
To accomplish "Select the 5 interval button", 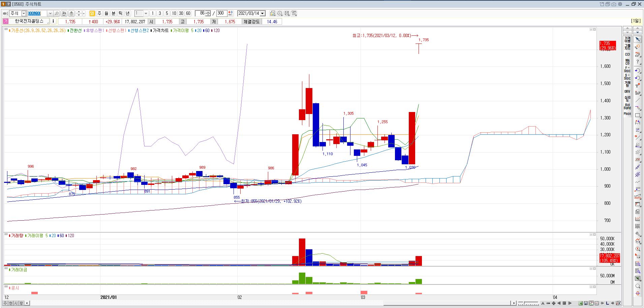I will (167, 13).
